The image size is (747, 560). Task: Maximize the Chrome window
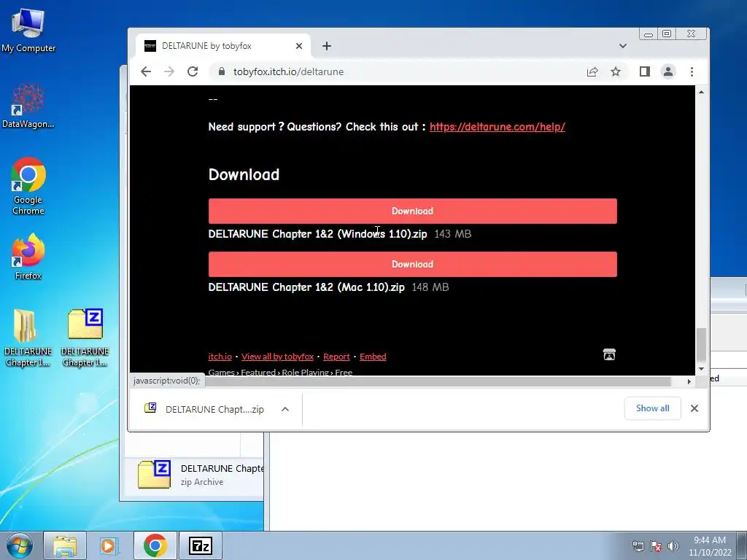click(x=667, y=34)
